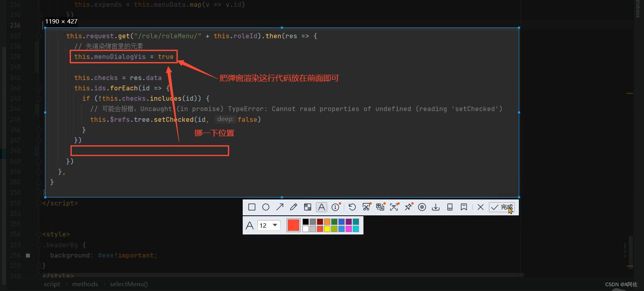The image size is (644, 291).
Task: Save the screenshot to file
Action: tap(436, 207)
